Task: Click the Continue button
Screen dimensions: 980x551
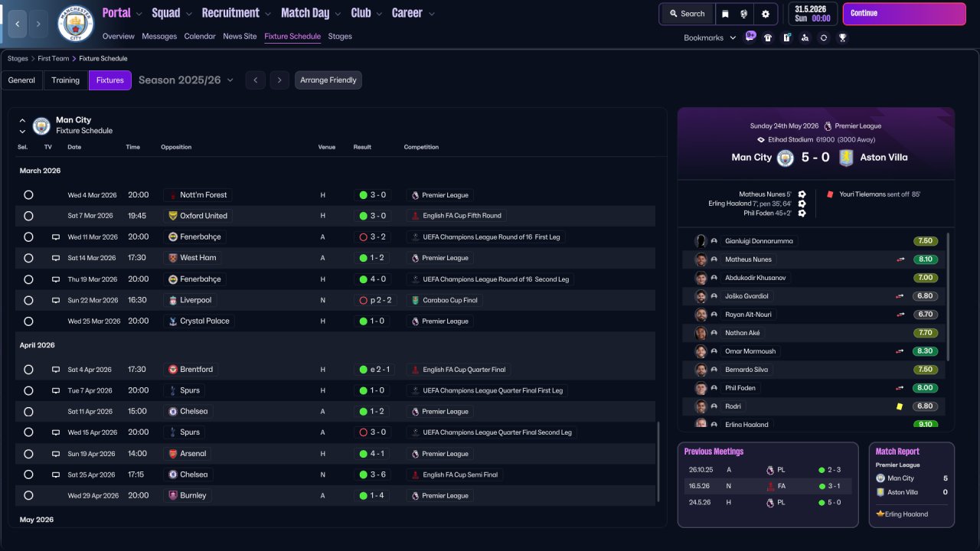Action: (904, 14)
